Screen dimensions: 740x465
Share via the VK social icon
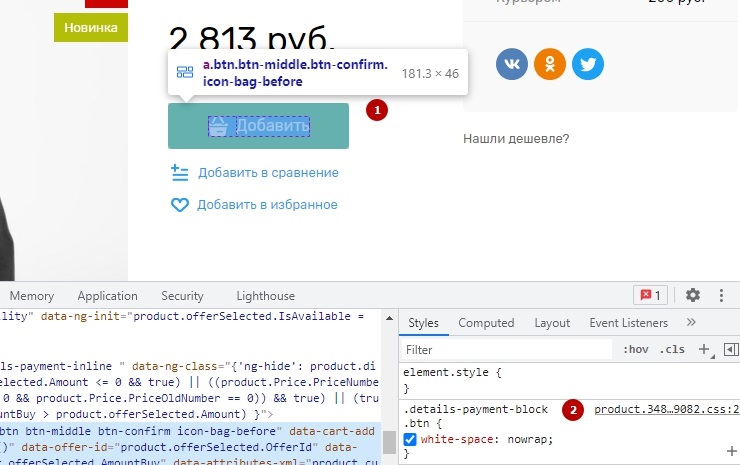click(x=512, y=64)
